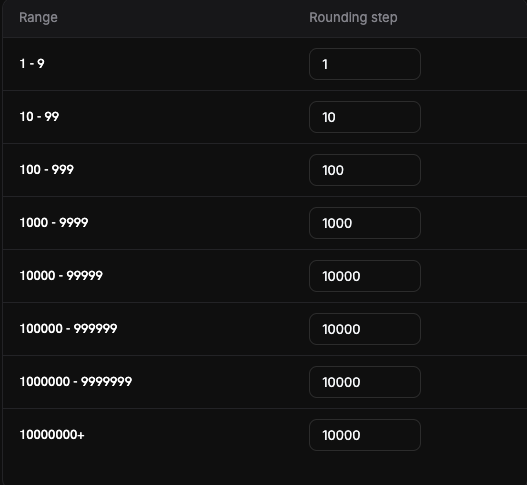Edit rounding step for range 10000000+
Viewport: 527px width, 485px height.
[x=365, y=435]
